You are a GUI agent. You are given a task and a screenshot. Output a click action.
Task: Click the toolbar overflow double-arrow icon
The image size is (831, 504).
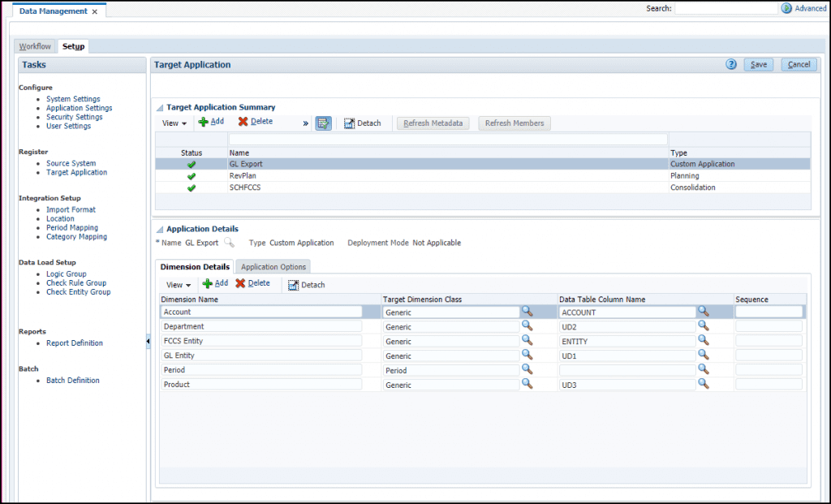305,123
